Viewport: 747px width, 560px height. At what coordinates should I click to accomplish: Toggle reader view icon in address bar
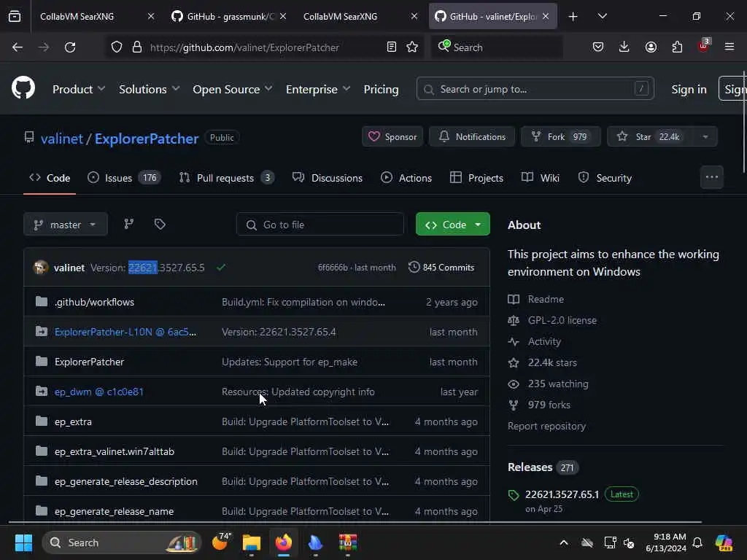tap(392, 47)
